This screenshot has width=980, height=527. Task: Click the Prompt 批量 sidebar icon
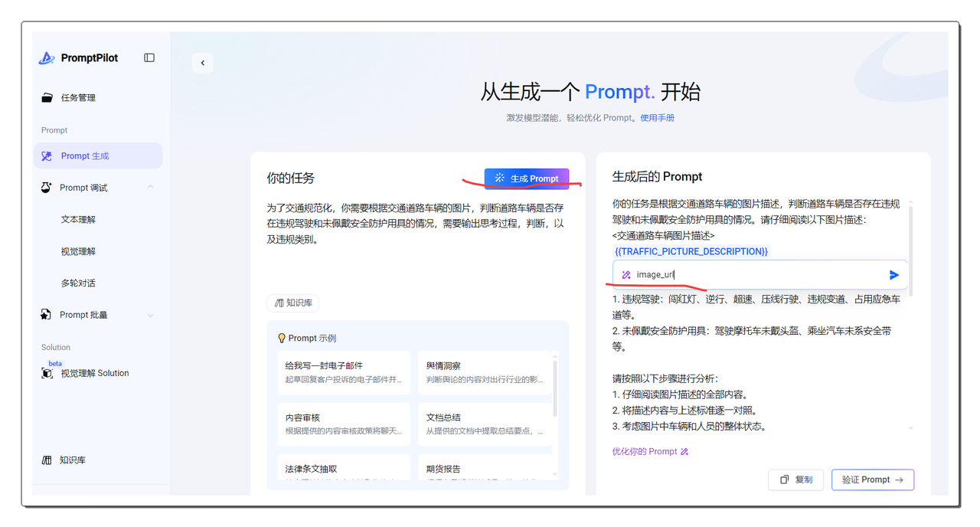(x=47, y=315)
